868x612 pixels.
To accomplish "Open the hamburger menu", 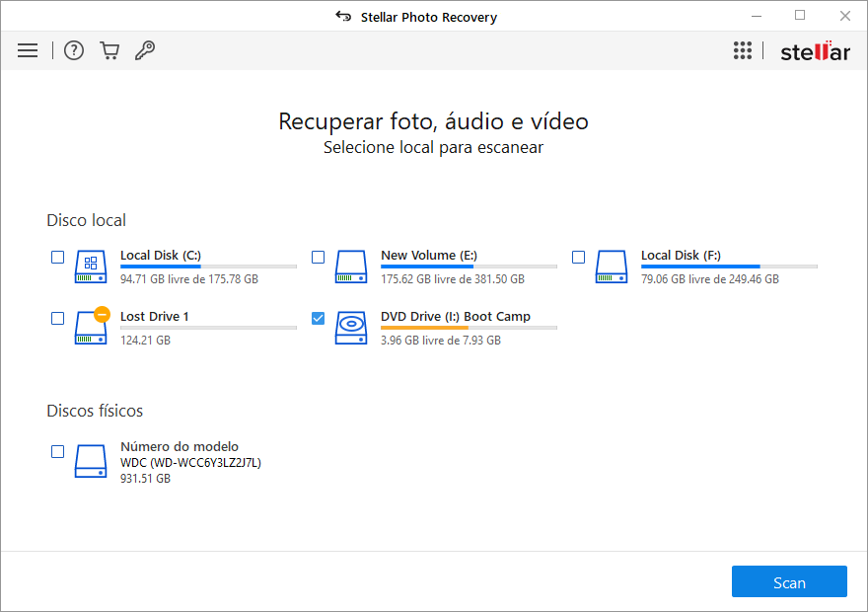I will (x=28, y=50).
